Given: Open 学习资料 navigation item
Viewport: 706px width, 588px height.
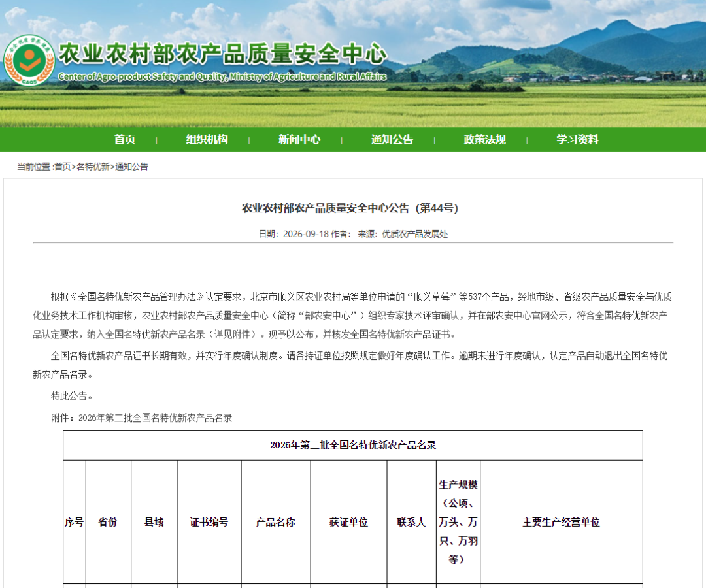Looking at the screenshot, I should [x=577, y=139].
